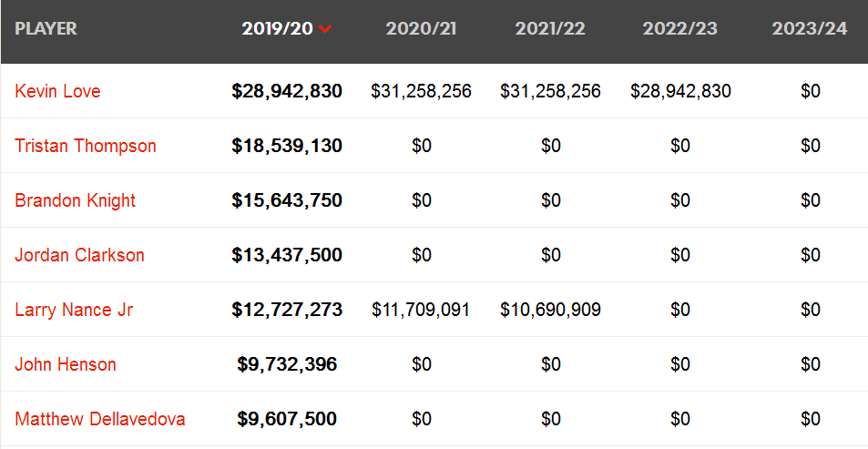Sort table by 2021/22 column

click(550, 29)
